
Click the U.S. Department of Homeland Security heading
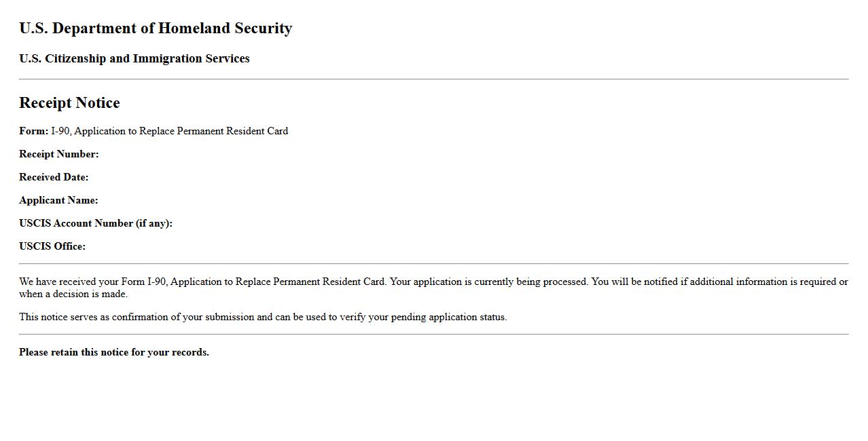pyautogui.click(x=156, y=28)
